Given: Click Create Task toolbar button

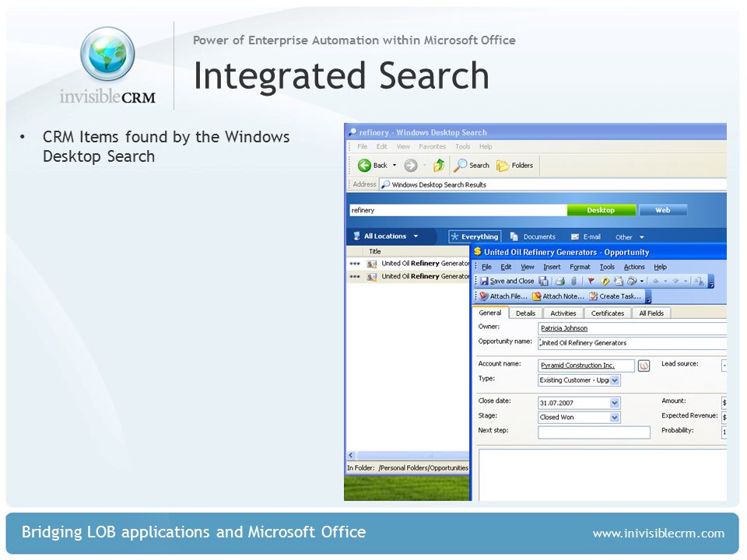Looking at the screenshot, I should pyautogui.click(x=615, y=296).
